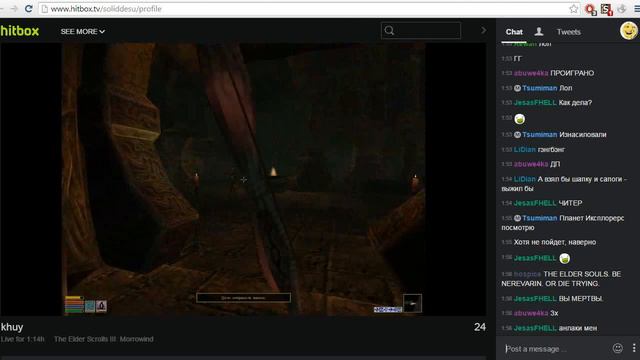Go forward with the browser forward arrow
The width and height of the screenshot is (640, 360).
(x=14, y=9)
